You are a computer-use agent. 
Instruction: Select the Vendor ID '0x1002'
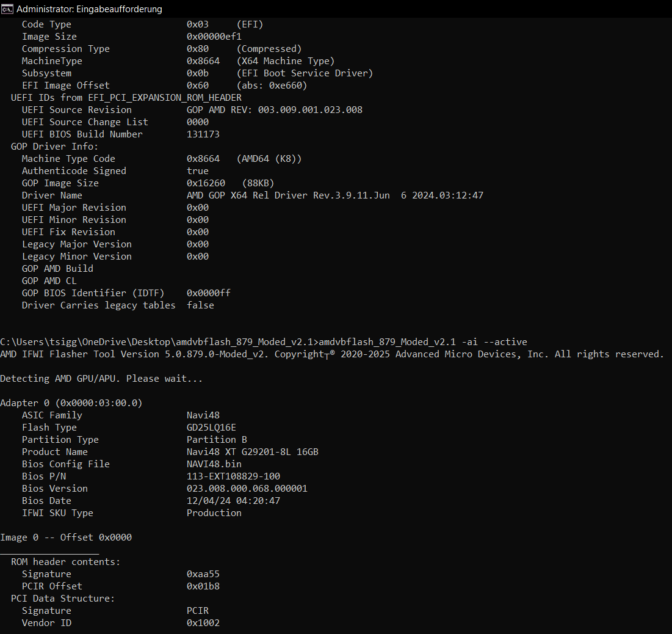click(201, 622)
